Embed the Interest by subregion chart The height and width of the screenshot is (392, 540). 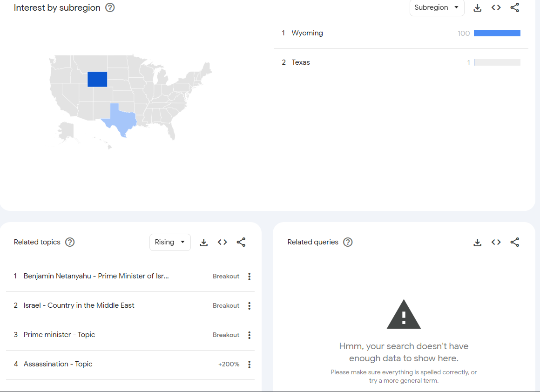[x=496, y=7]
